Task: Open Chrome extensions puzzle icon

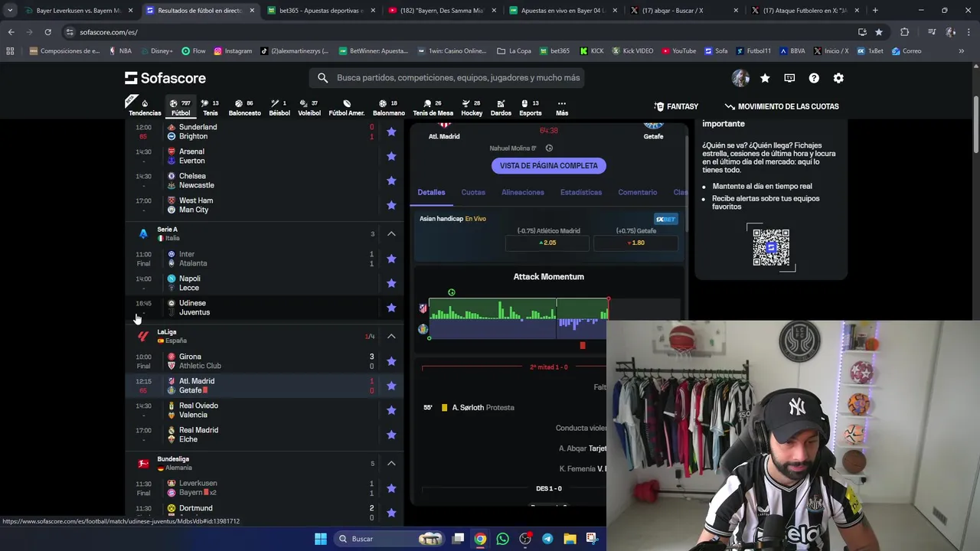Action: [904, 32]
